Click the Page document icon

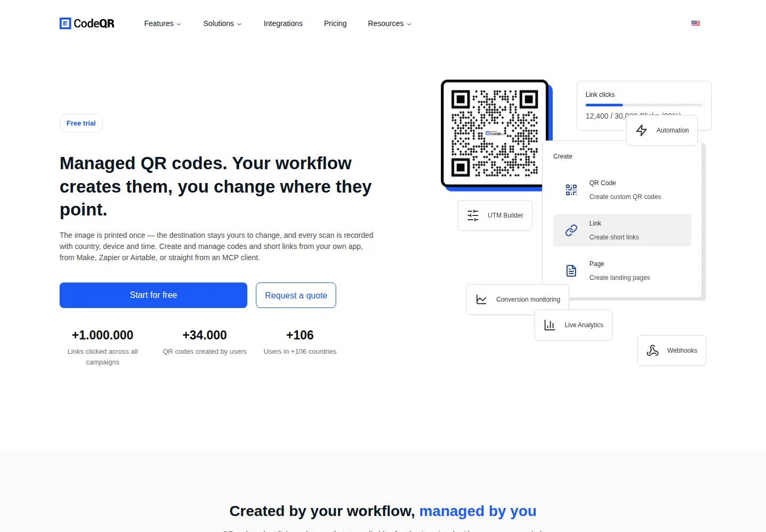coord(571,271)
